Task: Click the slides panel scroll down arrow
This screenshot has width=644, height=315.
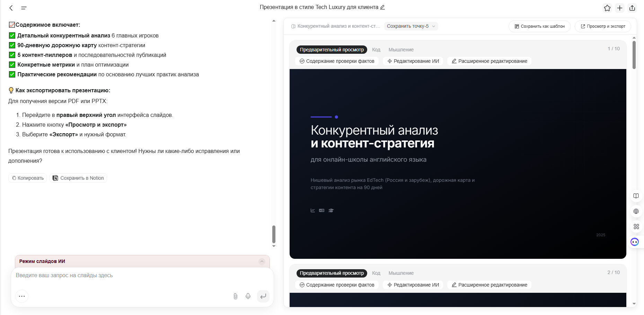Action: [634, 304]
